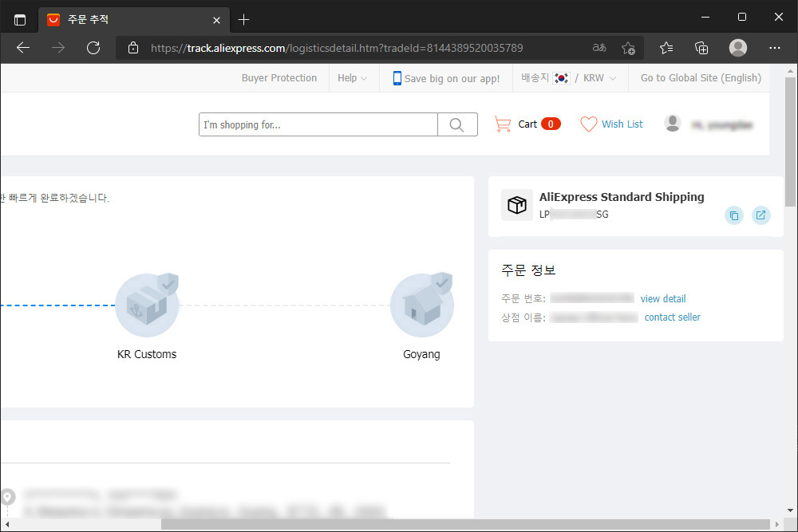Click the address bar URL
The height and width of the screenshot is (532, 798).
pos(337,48)
